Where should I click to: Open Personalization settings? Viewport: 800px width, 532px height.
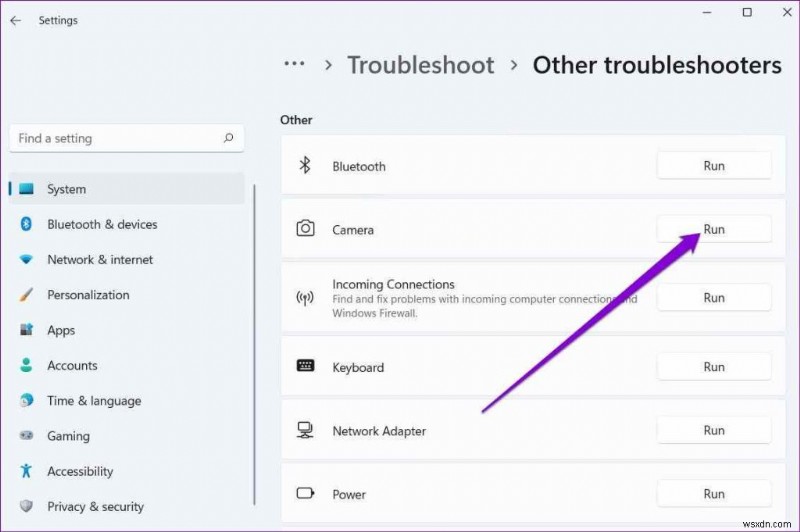[127, 294]
